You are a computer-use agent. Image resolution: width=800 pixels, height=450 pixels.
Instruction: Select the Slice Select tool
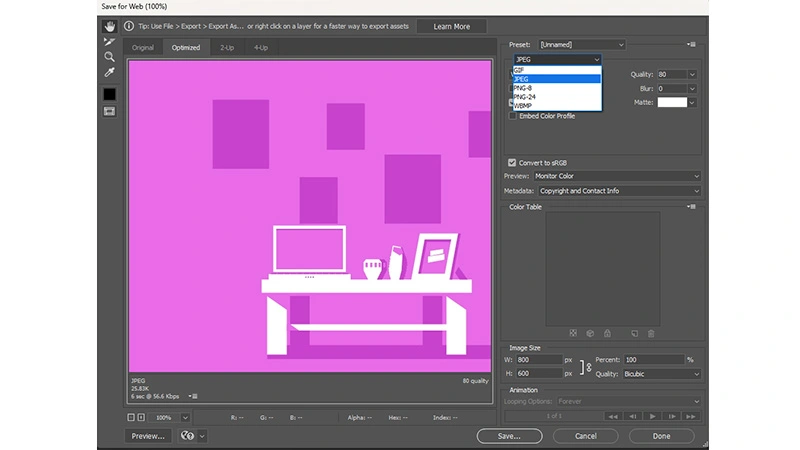click(109, 42)
